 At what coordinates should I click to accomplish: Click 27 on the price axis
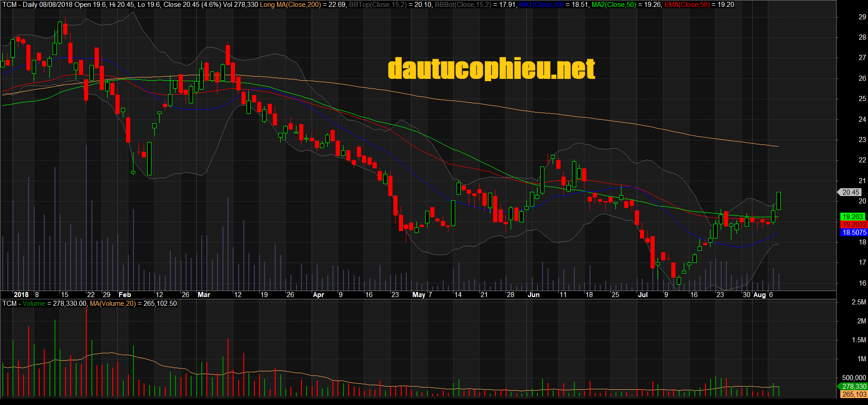click(862, 58)
